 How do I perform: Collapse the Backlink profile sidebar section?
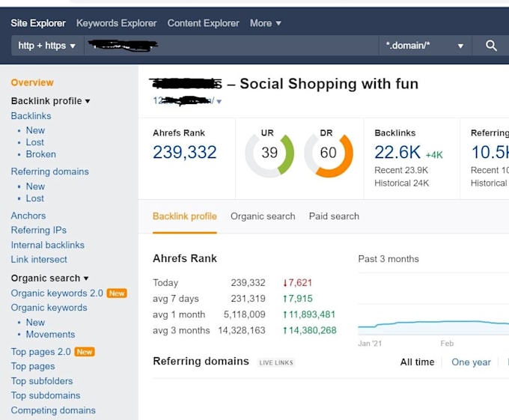(x=50, y=101)
